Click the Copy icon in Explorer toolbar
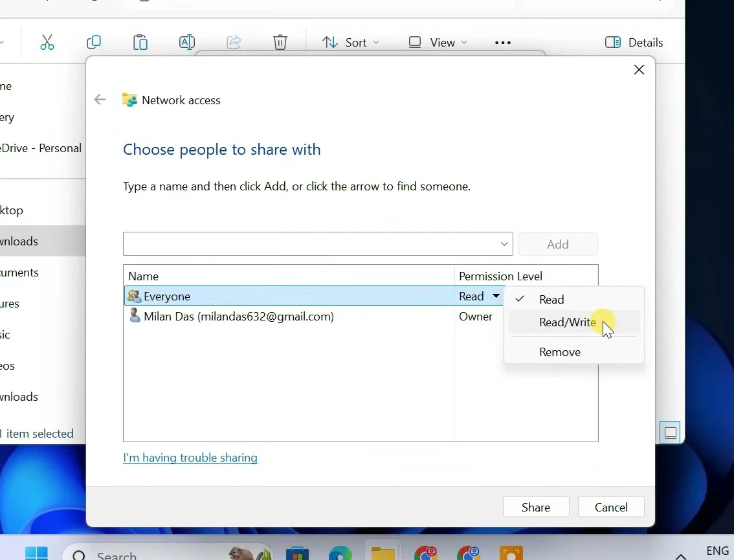This screenshot has height=560, width=734. tap(94, 42)
